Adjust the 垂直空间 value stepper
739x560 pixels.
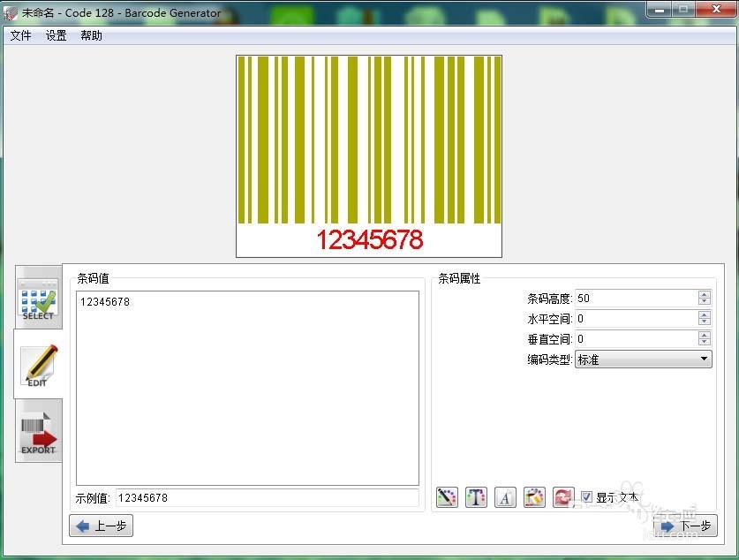[x=704, y=338]
